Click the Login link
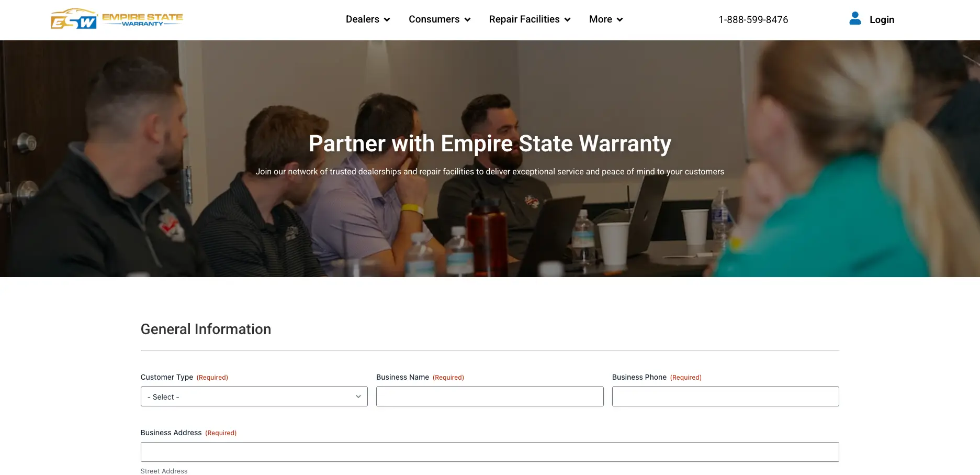Screen dimensions: 980x475 pos(882,20)
